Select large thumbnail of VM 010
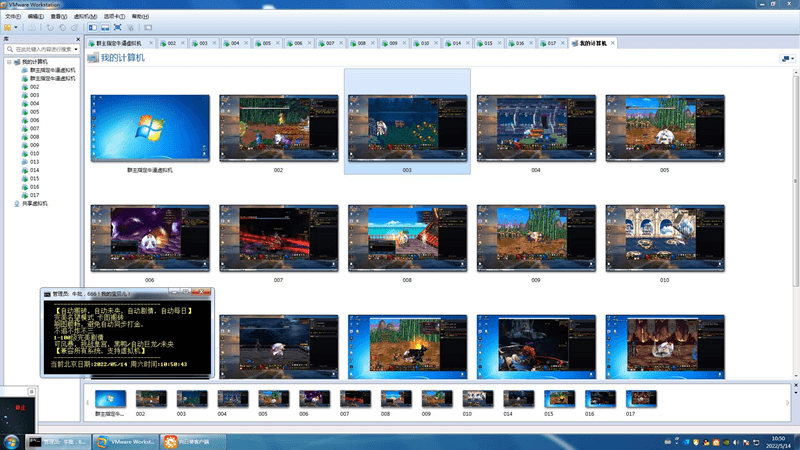The width and height of the screenshot is (800, 450). coord(665,238)
